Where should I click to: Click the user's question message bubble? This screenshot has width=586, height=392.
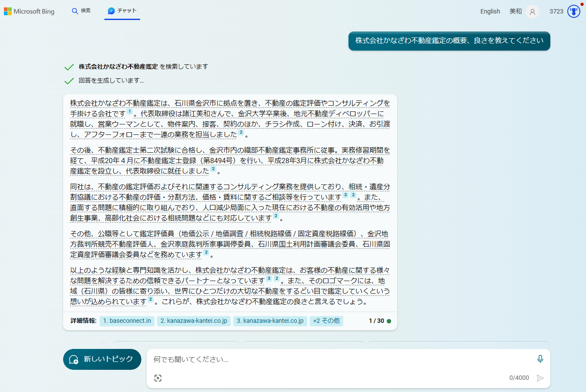[x=449, y=41]
